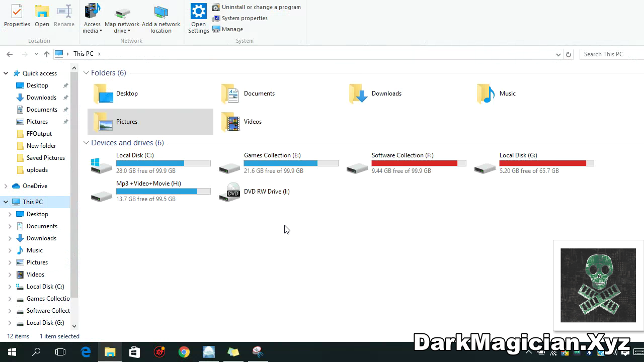Select Local Disk (G:) in sidebar
The width and height of the screenshot is (644, 362).
pos(45,323)
